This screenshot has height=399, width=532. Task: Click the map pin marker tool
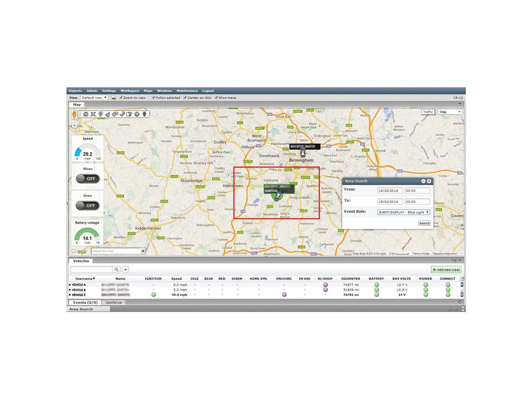tap(144, 114)
